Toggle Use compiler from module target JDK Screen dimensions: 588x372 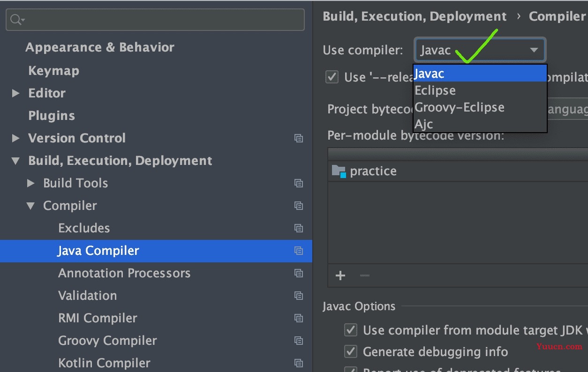[350, 330]
